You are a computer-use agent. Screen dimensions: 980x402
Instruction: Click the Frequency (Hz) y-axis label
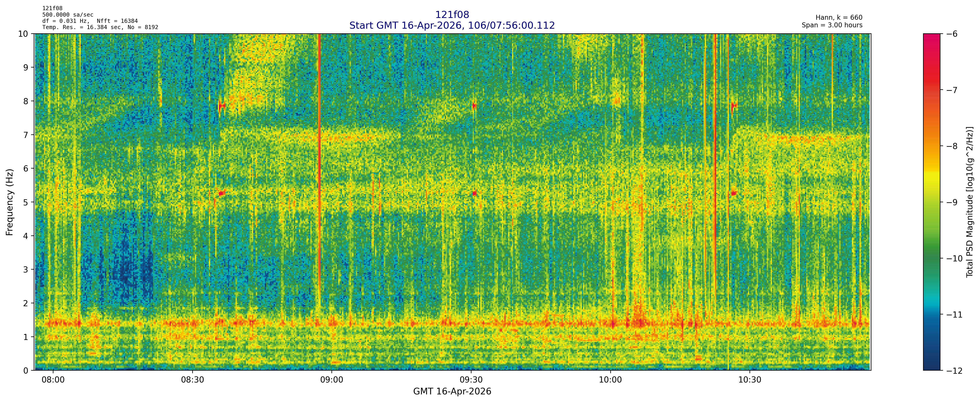point(10,202)
